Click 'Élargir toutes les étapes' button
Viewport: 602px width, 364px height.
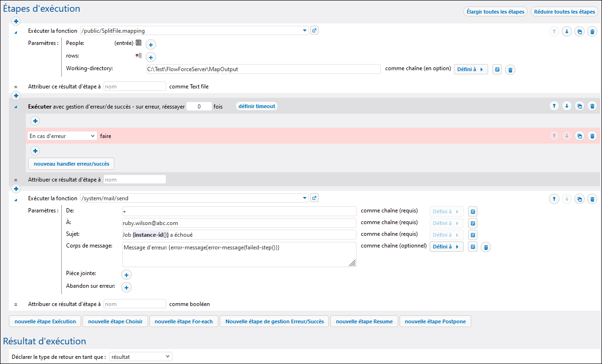495,12
